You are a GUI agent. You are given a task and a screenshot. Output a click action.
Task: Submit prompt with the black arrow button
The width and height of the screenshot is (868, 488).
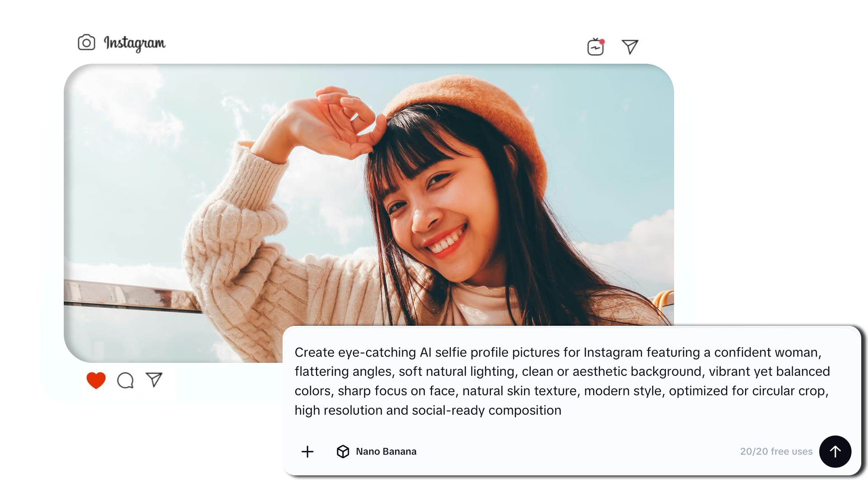pos(835,451)
